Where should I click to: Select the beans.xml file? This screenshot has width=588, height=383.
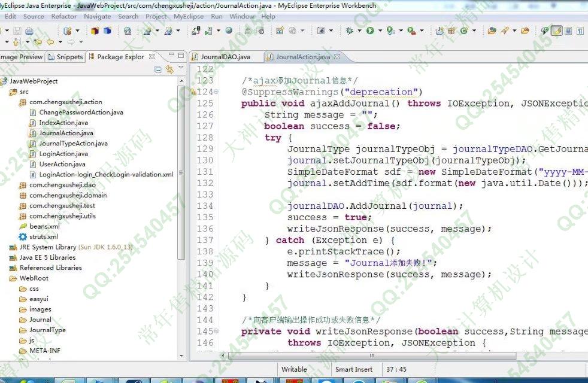tap(44, 226)
